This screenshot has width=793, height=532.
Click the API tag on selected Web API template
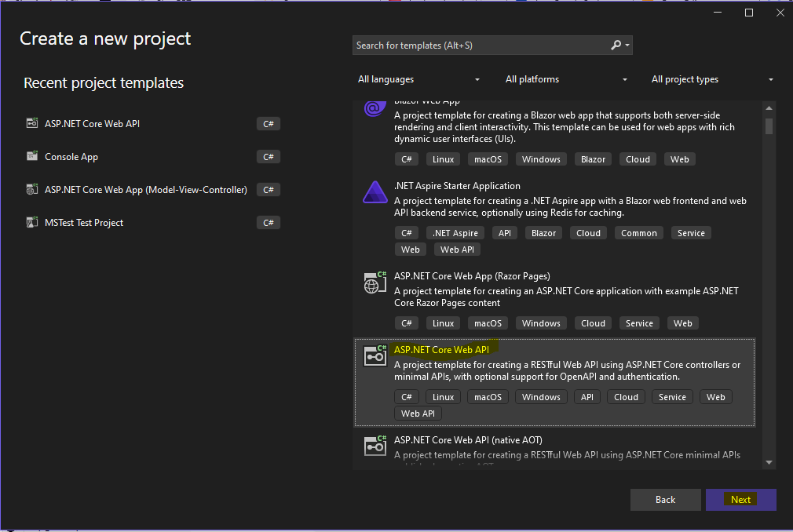point(587,397)
